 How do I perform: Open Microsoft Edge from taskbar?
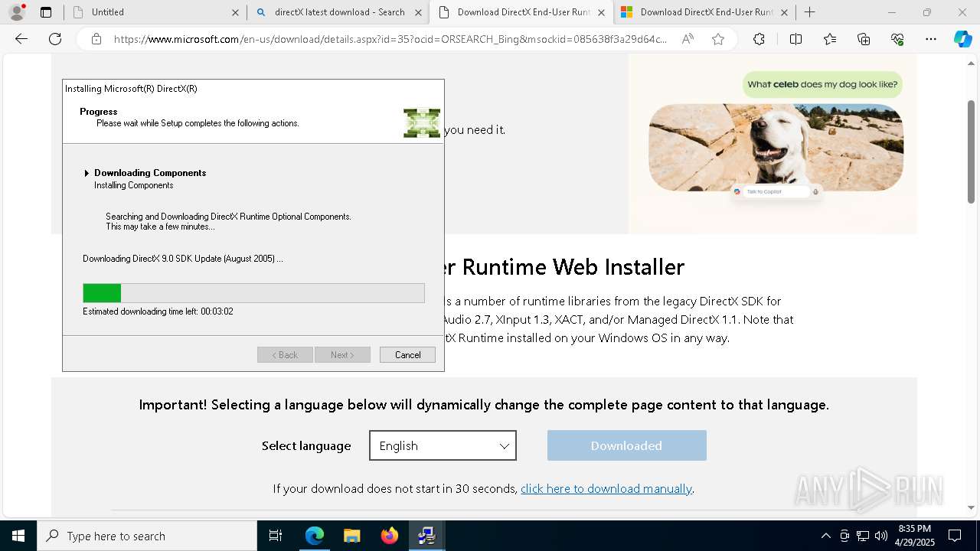click(x=315, y=536)
